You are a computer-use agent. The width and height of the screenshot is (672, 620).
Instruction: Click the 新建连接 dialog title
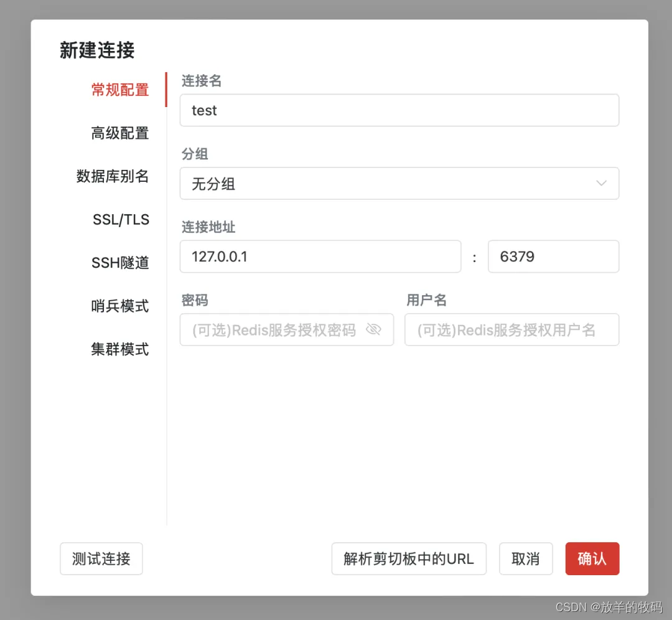point(97,50)
